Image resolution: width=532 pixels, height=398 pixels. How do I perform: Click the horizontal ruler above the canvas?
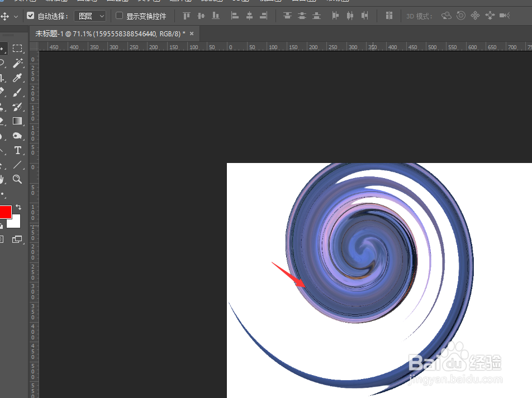(x=285, y=47)
